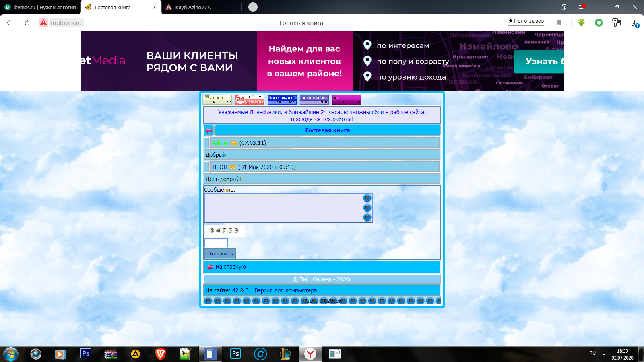
Task: Follow the На главную link
Action: point(230,267)
